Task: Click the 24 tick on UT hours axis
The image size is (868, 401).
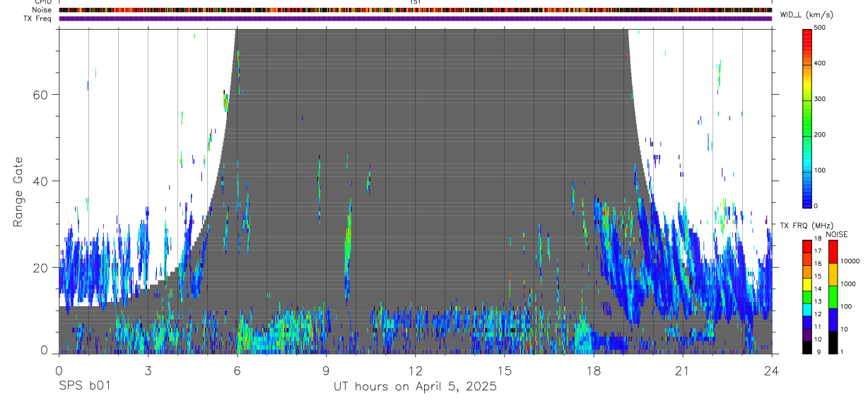Action: click(x=772, y=370)
